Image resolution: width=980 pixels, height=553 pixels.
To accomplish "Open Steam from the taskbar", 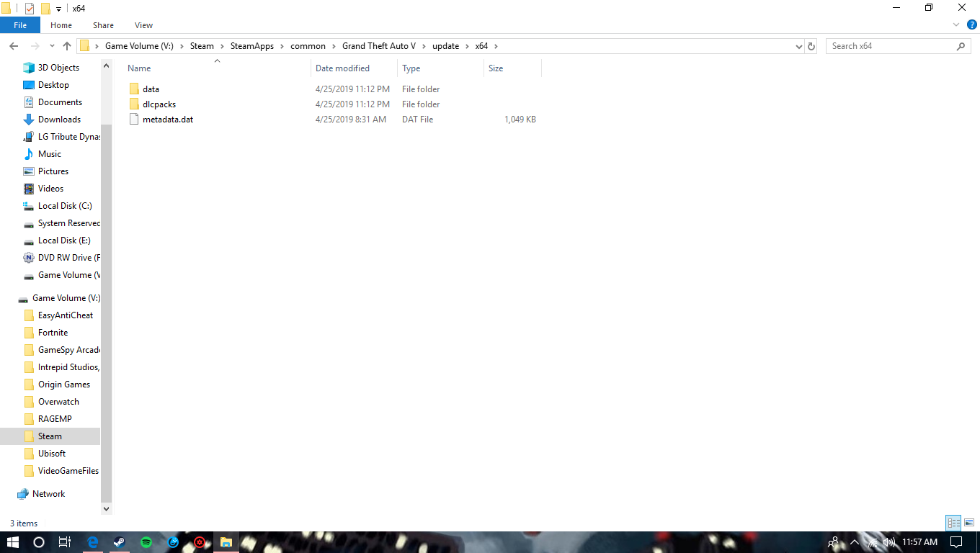I will click(120, 542).
